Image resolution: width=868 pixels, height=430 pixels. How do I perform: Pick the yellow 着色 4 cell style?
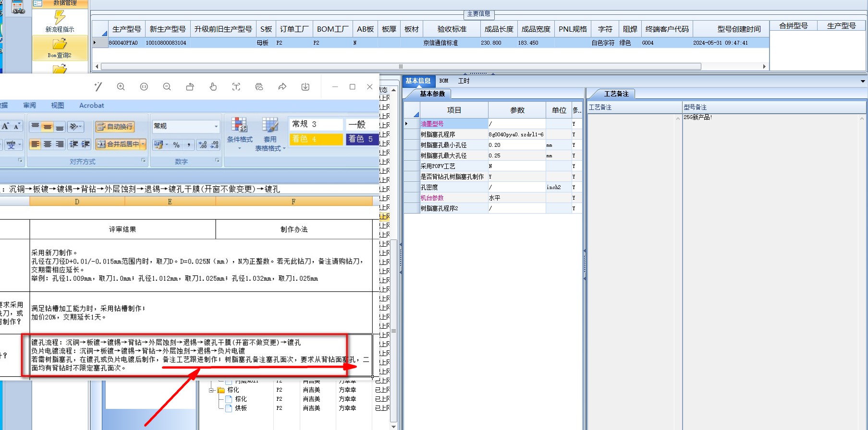point(316,139)
